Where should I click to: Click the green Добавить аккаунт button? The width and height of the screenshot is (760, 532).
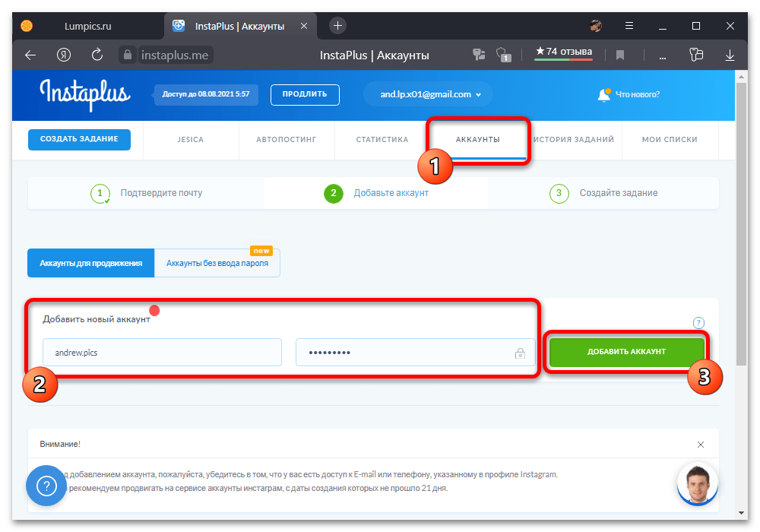click(x=626, y=352)
